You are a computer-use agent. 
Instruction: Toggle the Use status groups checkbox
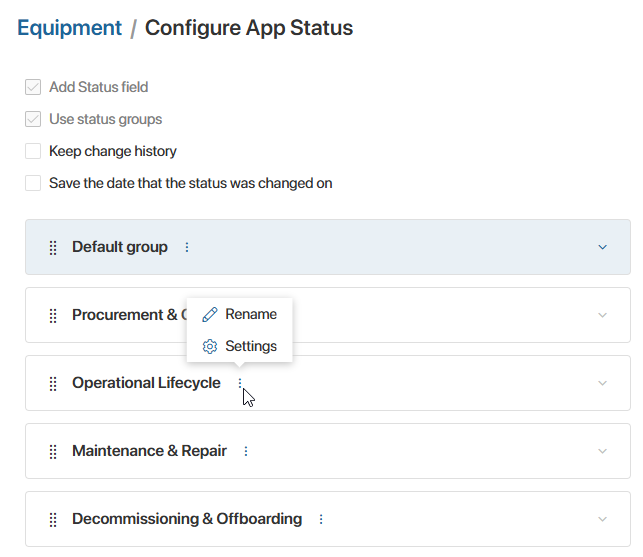point(33,119)
